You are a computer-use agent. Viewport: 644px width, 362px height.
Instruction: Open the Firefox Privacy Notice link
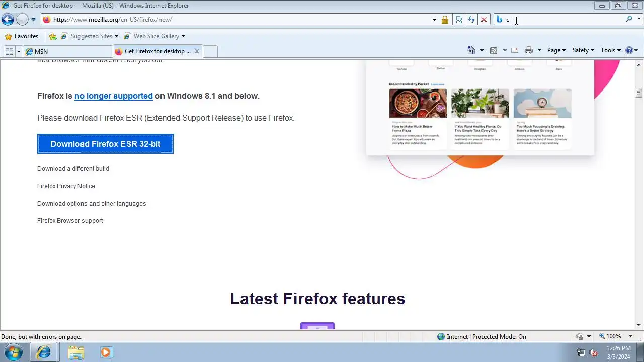tap(66, 186)
